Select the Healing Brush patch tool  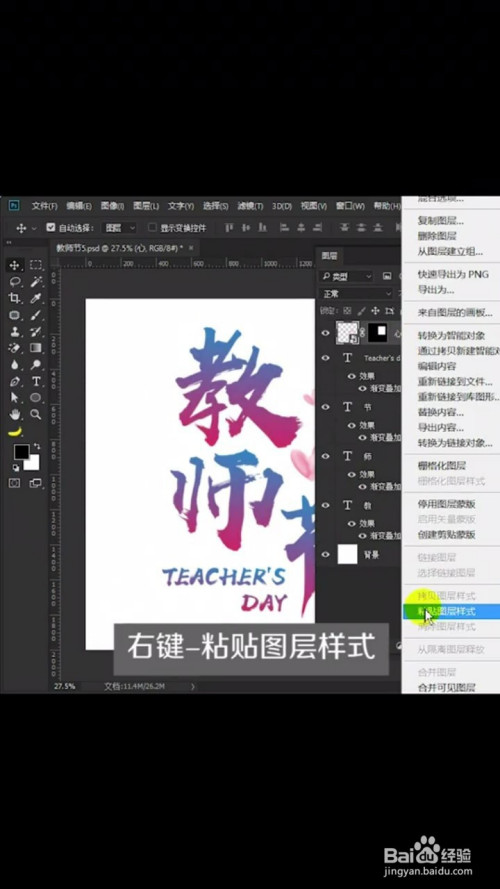pyautogui.click(x=15, y=315)
